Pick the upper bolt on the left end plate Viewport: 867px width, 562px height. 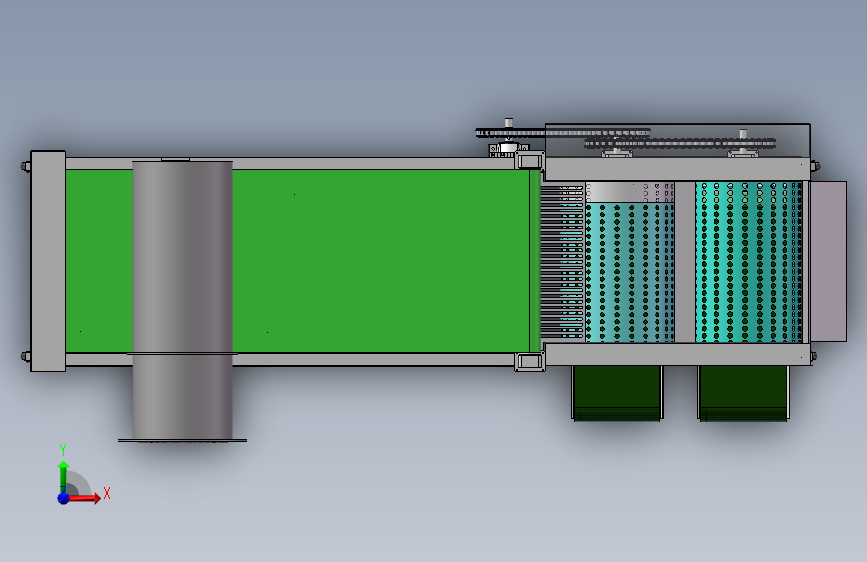(25, 166)
